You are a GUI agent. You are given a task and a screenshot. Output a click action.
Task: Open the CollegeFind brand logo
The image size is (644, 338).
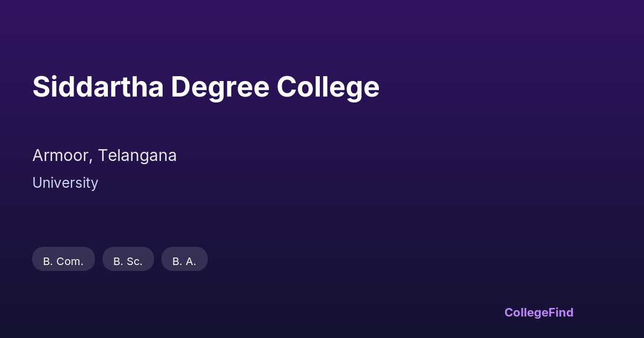pos(538,312)
